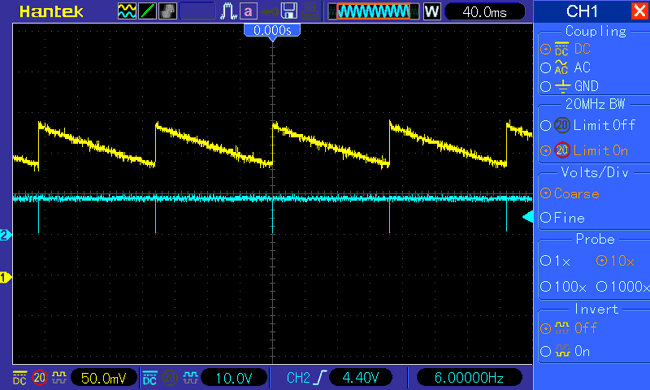650x390 pixels.
Task: Click the waveform memory overview bar
Action: (x=373, y=12)
